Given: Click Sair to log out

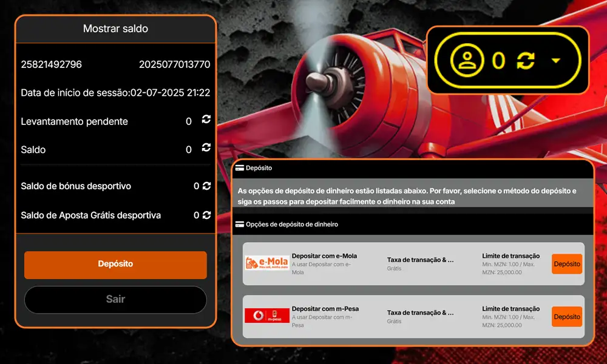Looking at the screenshot, I should click(115, 300).
